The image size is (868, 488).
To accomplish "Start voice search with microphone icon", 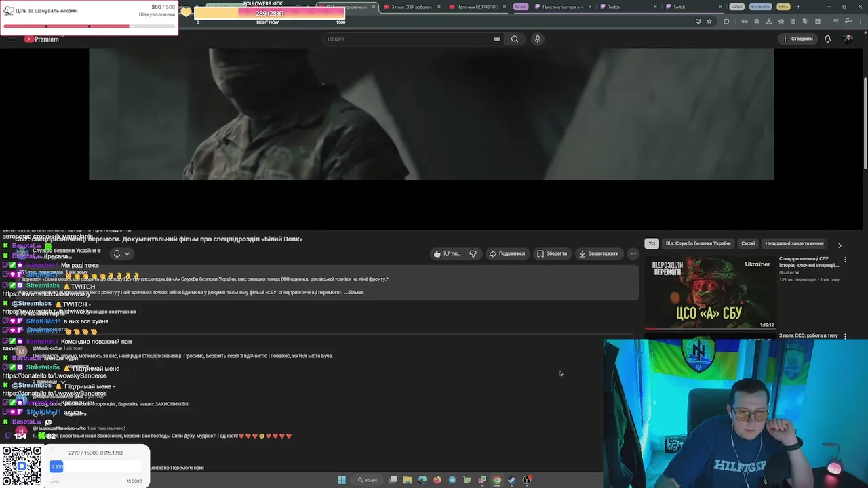I will pyautogui.click(x=538, y=39).
